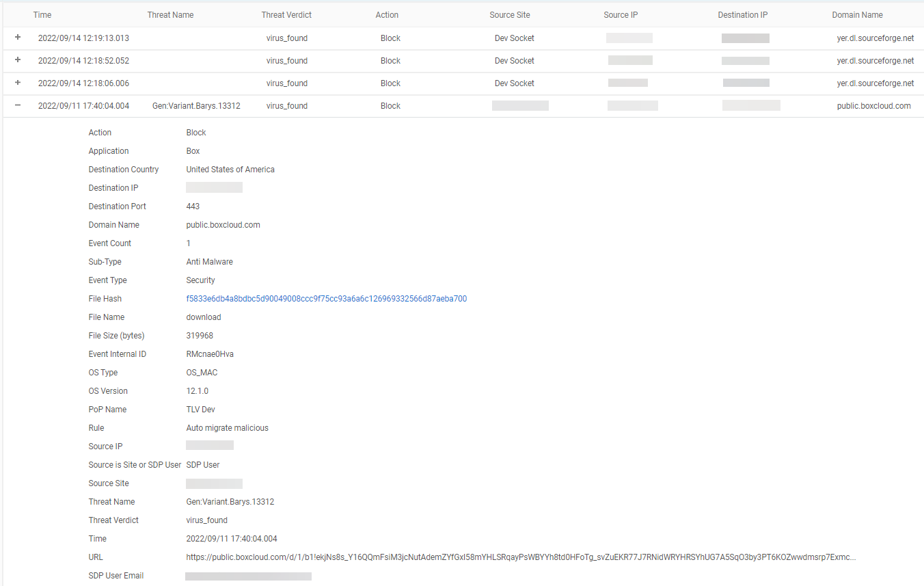Image resolution: width=924 pixels, height=586 pixels.
Task: Click the truncated public.boxcloud.com URL value
Action: pyautogui.click(x=520, y=557)
